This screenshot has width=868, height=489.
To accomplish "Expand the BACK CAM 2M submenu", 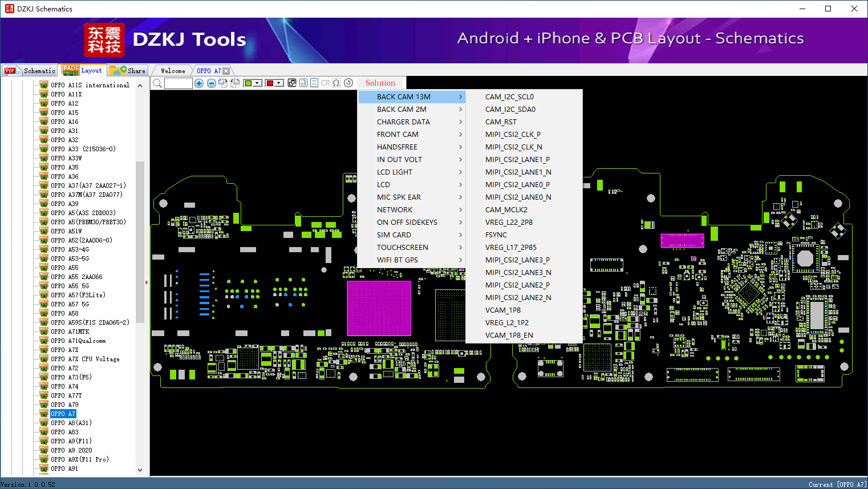I will click(x=412, y=110).
